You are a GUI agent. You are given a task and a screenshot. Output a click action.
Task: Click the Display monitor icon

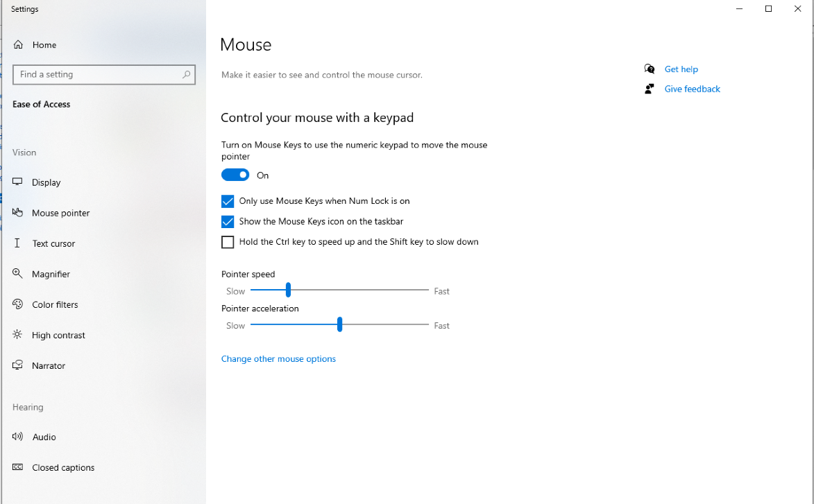(x=18, y=182)
